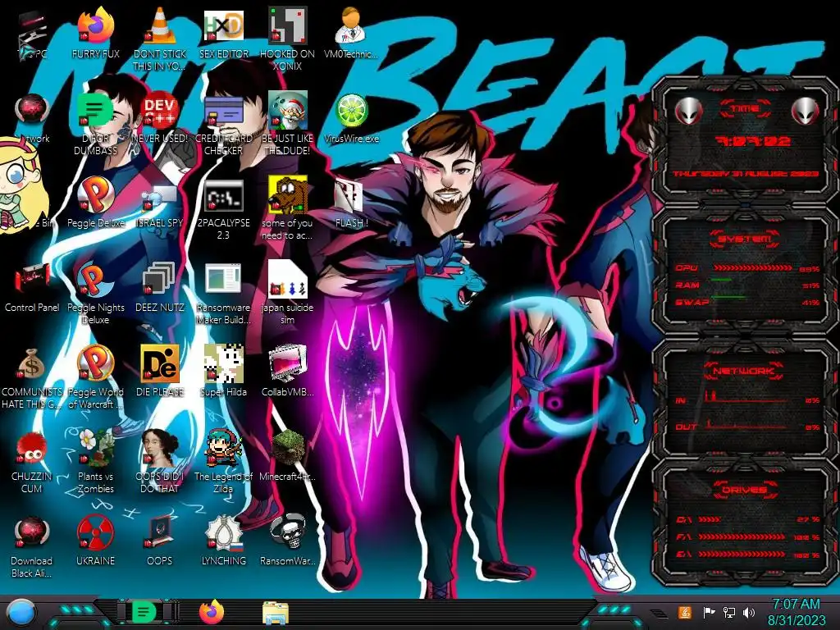Viewport: 840px width, 630px height.
Task: Open COMMUNISTS HATE THIS G... money bag icon
Action: pos(32,364)
